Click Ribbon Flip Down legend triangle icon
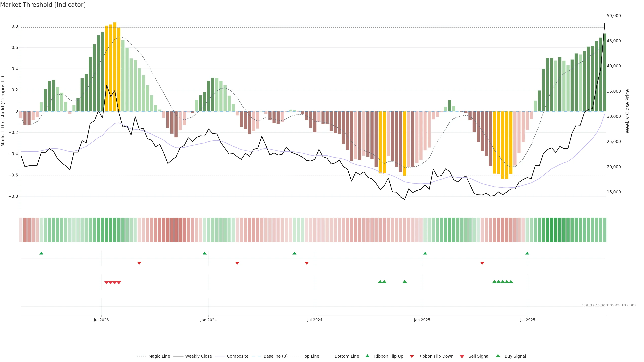 click(x=412, y=356)
